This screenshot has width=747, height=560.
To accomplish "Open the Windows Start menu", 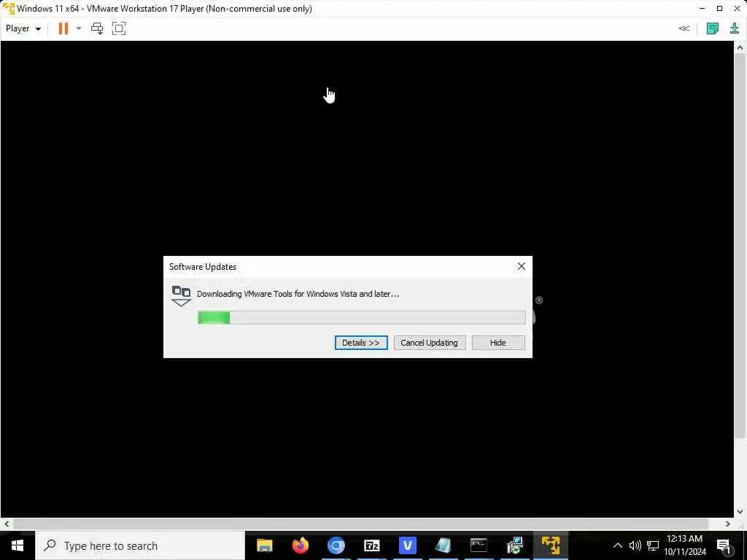I will coord(18,545).
